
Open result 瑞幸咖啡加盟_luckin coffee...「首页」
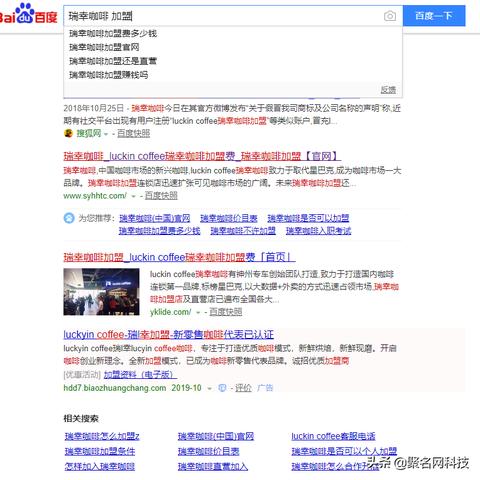pyautogui.click(x=179, y=257)
